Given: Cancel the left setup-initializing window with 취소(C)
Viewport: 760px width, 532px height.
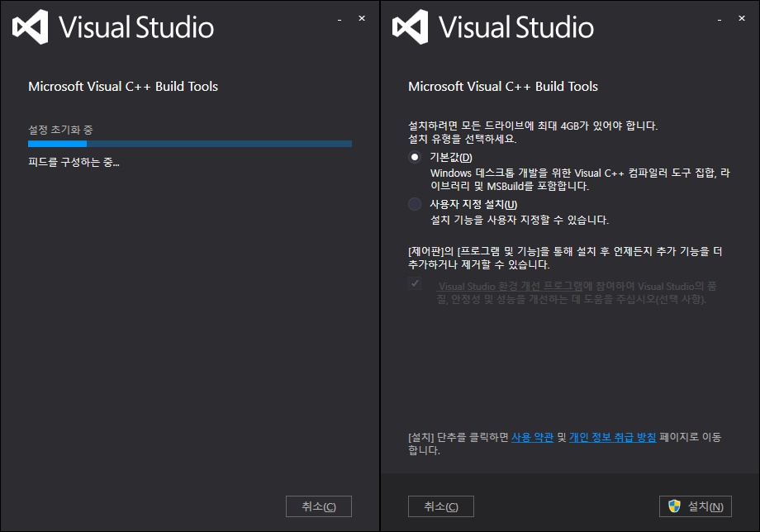Looking at the screenshot, I should coord(318,506).
